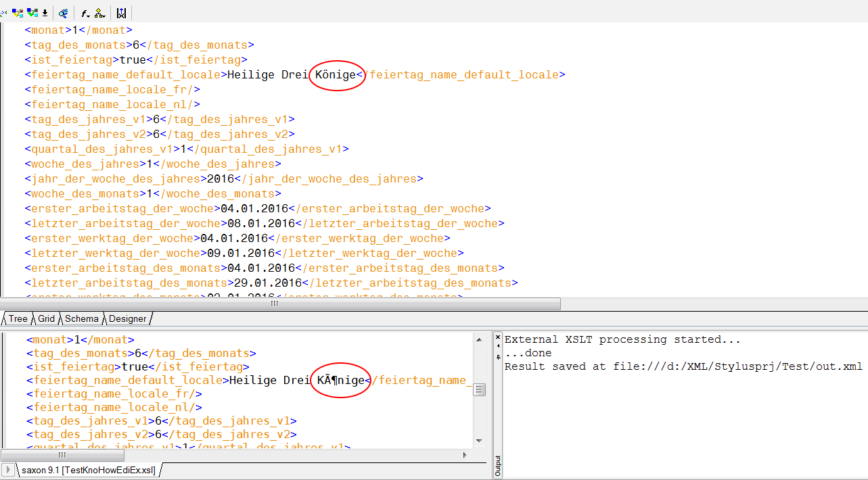Open the hierarchy diagram dropdown in toolbar
The image size is (868, 480).
pyautogui.click(x=100, y=13)
